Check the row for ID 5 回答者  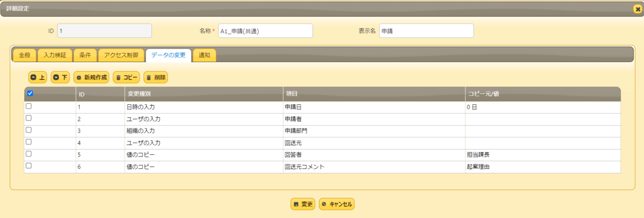pos(29,154)
